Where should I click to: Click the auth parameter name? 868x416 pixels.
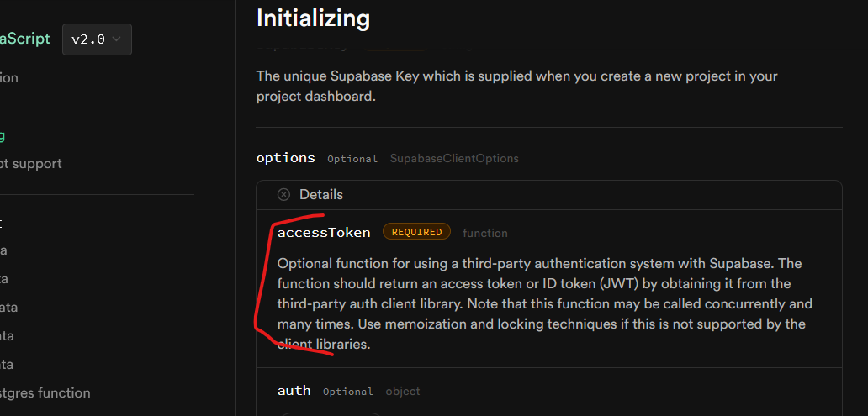(x=294, y=391)
